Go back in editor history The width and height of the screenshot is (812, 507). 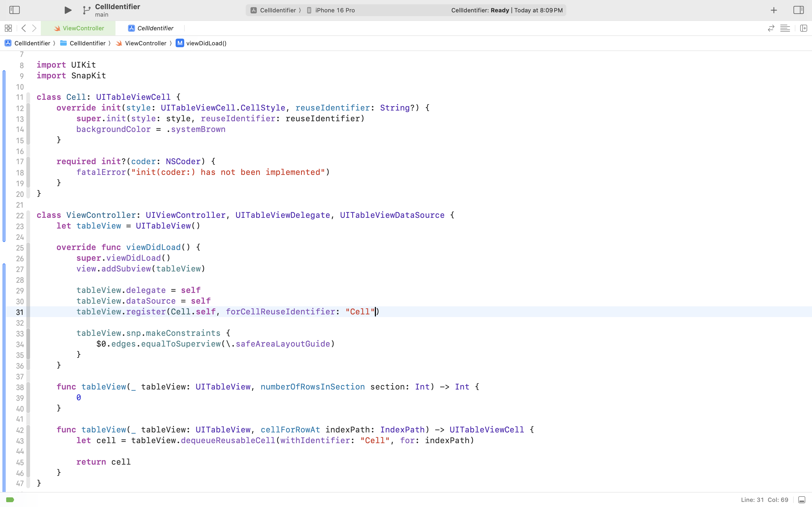click(x=23, y=28)
